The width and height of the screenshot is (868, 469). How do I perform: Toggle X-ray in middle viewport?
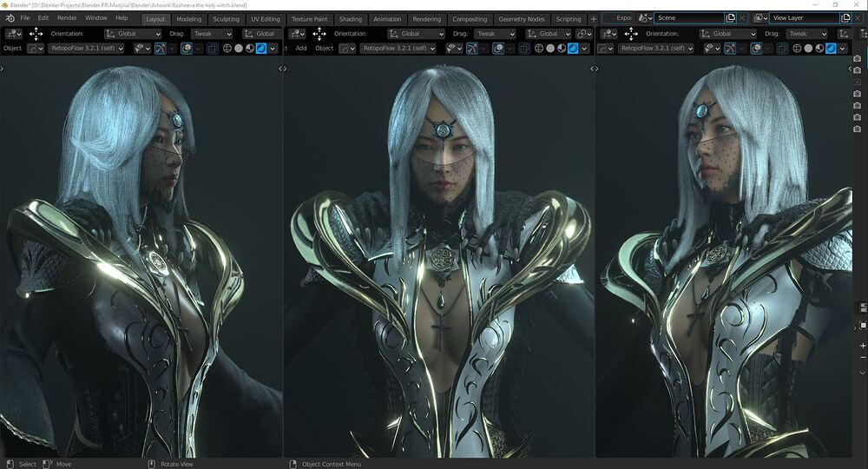coord(524,48)
